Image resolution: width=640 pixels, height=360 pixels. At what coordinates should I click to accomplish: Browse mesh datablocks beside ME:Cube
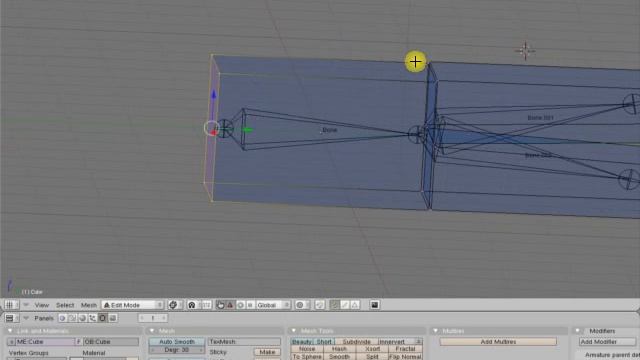[11, 342]
